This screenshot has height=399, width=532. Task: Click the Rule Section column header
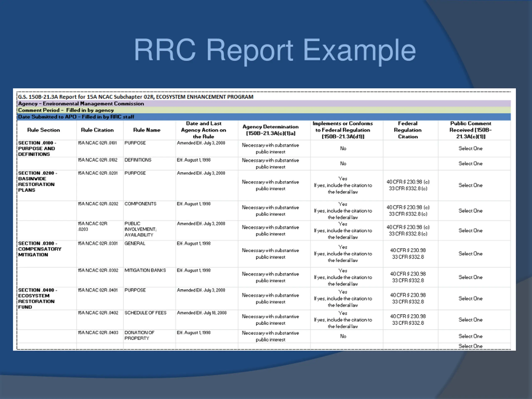(43, 130)
